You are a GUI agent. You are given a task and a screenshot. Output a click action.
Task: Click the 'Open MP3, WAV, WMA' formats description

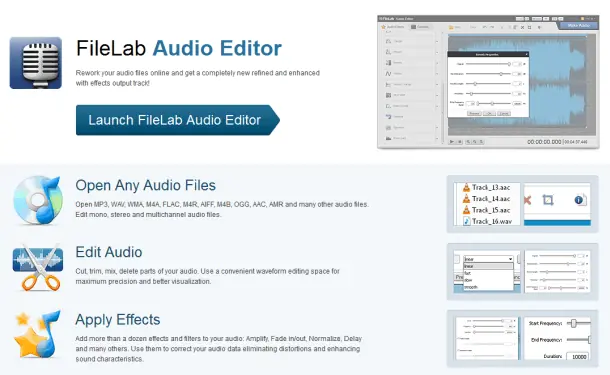pyautogui.click(x=222, y=209)
